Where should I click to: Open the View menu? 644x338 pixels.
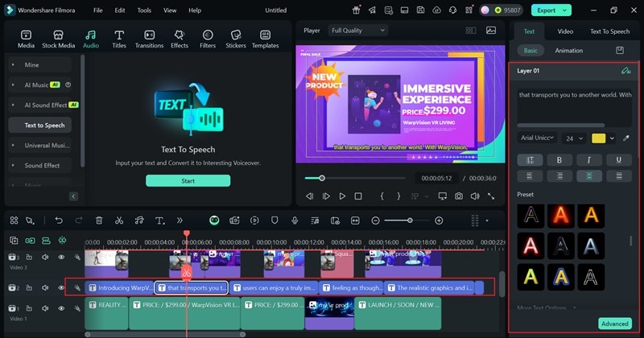click(x=170, y=10)
